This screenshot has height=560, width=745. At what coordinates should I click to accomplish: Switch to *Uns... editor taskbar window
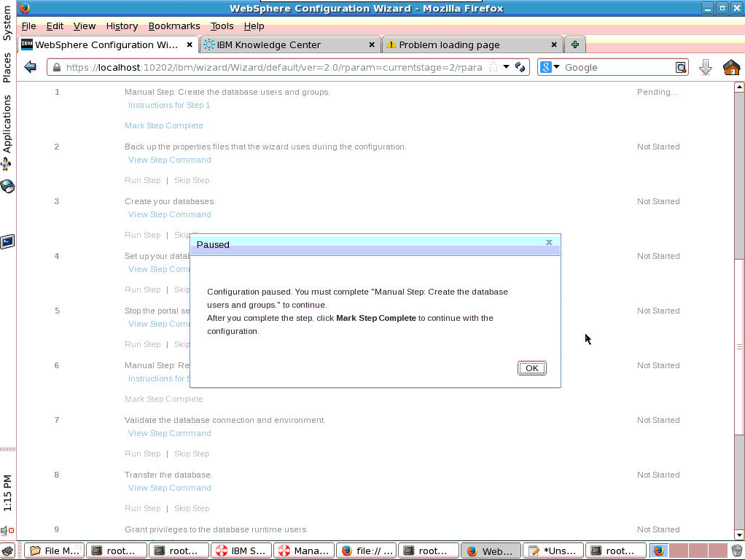click(x=553, y=551)
